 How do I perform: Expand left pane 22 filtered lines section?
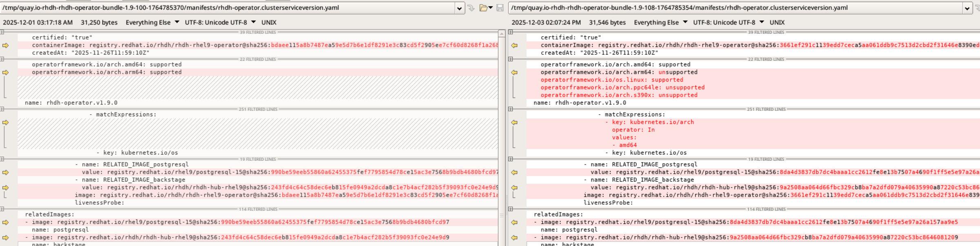click(2, 59)
